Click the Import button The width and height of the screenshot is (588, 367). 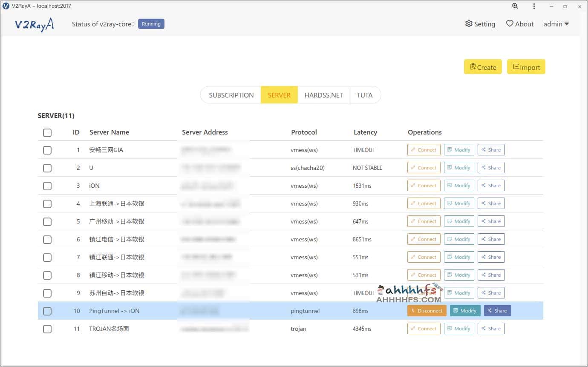pyautogui.click(x=526, y=67)
